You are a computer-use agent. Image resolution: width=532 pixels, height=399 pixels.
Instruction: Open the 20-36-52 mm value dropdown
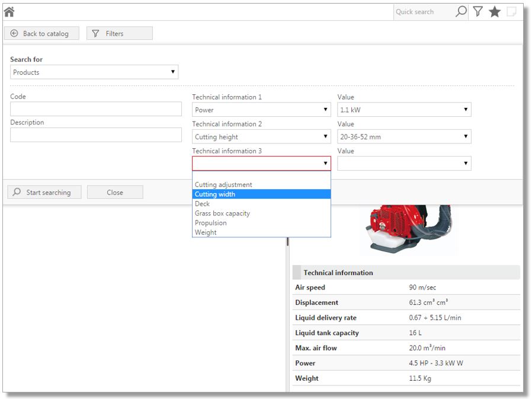point(404,137)
